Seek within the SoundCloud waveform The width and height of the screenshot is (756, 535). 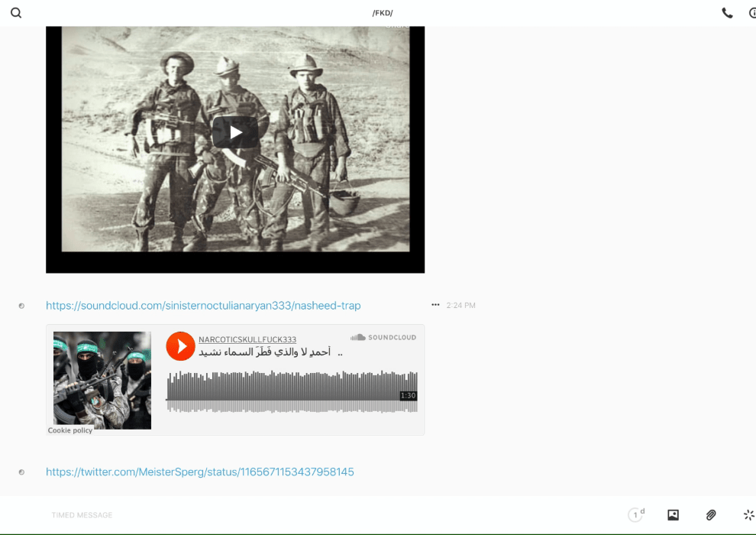point(290,391)
